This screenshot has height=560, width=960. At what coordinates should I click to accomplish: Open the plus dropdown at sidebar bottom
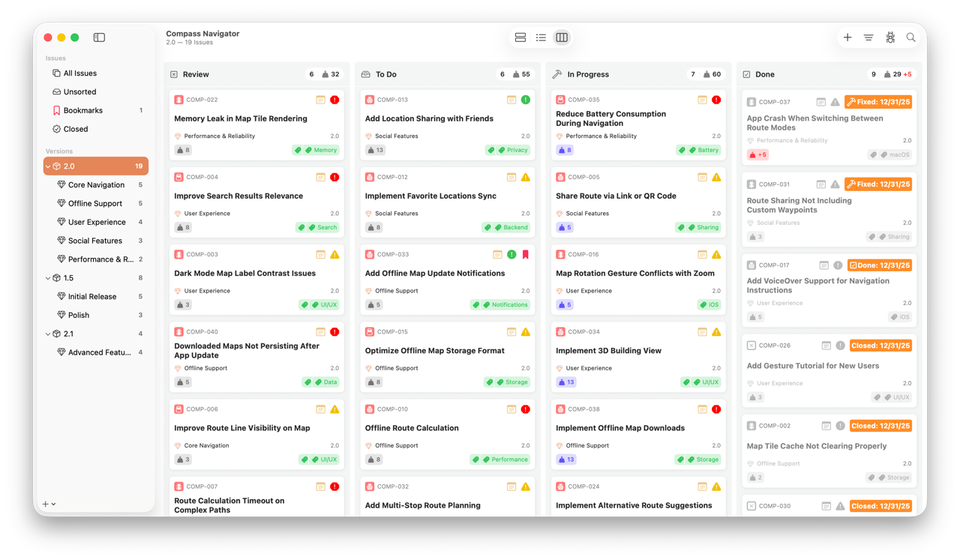coord(49,504)
